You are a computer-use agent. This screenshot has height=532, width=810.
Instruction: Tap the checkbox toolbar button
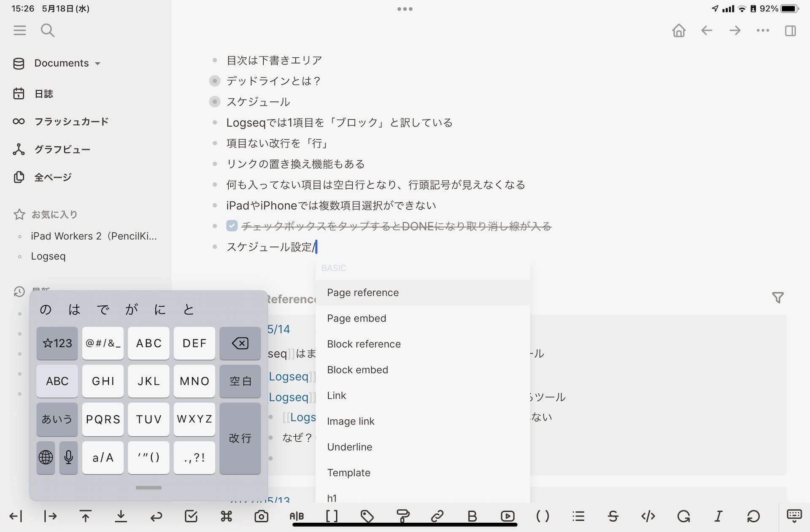(191, 516)
